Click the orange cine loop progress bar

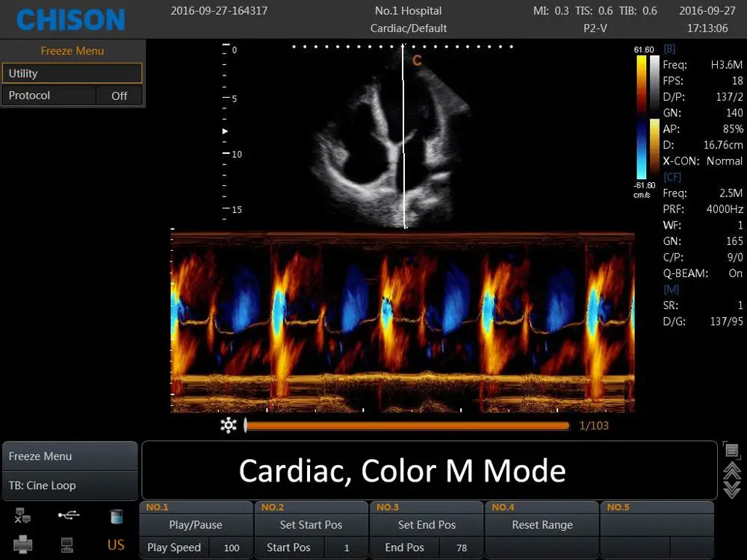pos(407,426)
